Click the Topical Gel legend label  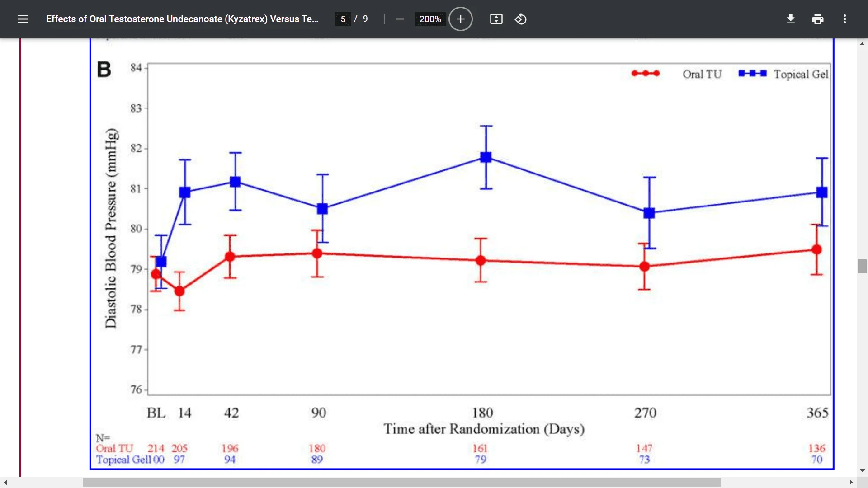click(x=801, y=74)
